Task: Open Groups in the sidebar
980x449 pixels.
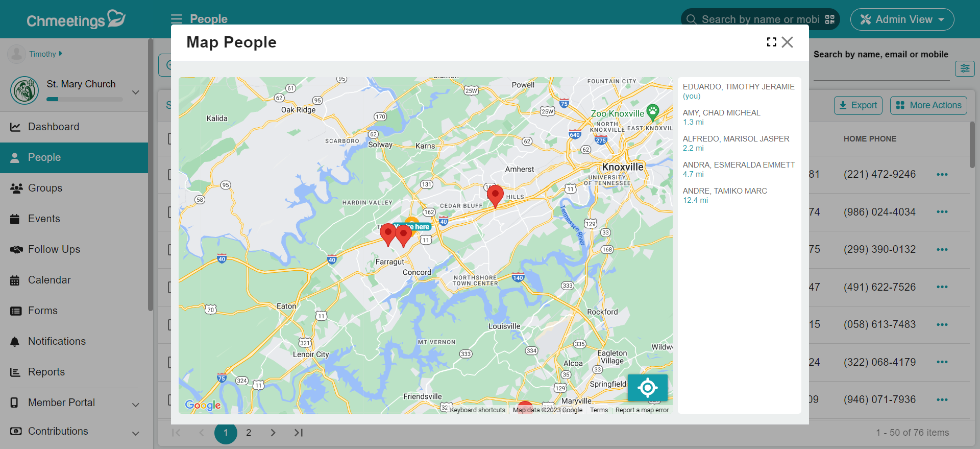Action: pos(74,188)
